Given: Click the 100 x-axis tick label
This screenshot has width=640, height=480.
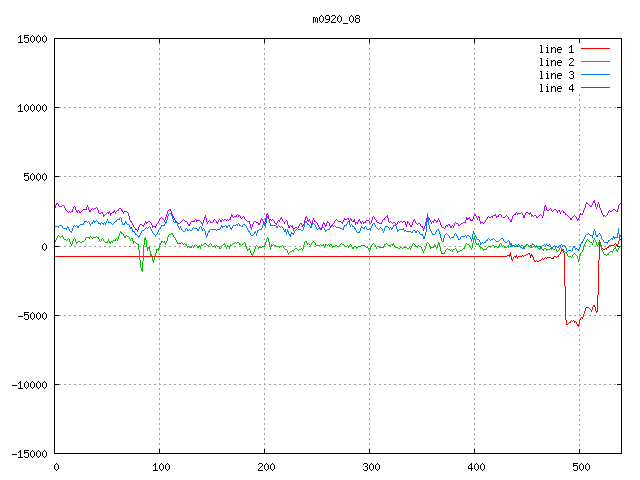Looking at the screenshot, I should point(161,467).
